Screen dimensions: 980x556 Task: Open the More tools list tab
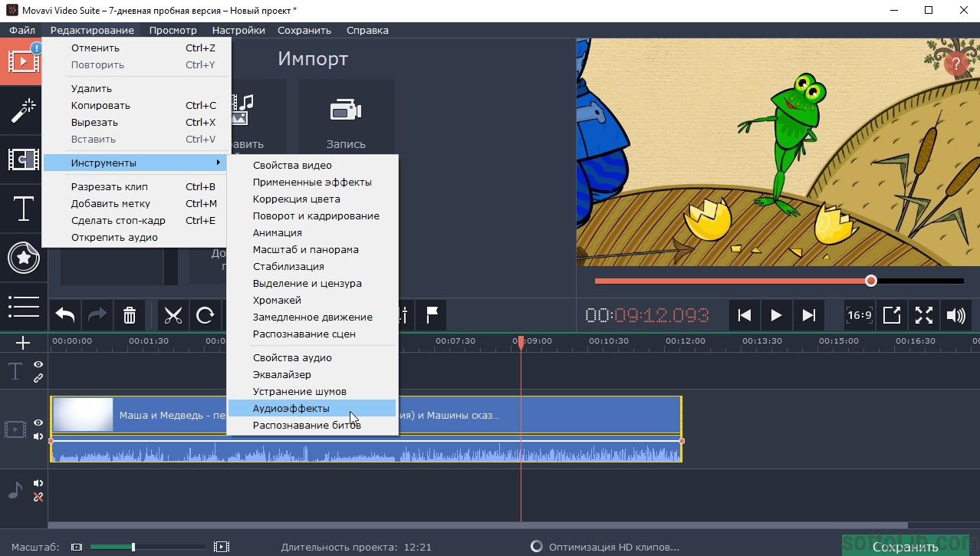point(23,306)
